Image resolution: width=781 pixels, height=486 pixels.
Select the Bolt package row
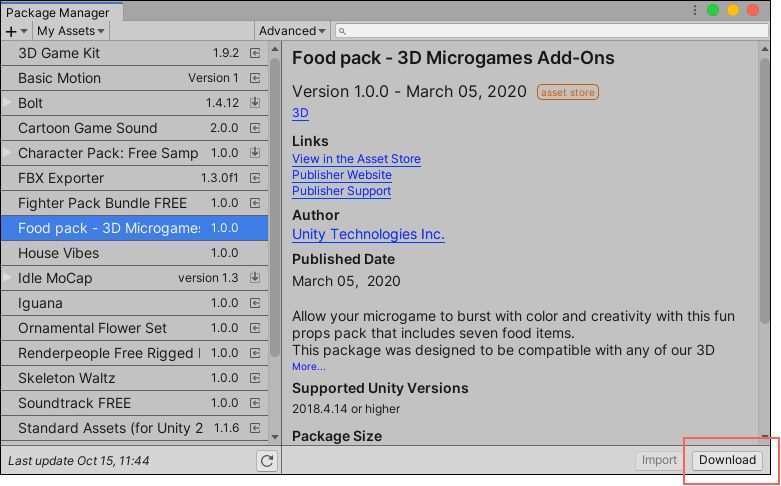[x=134, y=103]
